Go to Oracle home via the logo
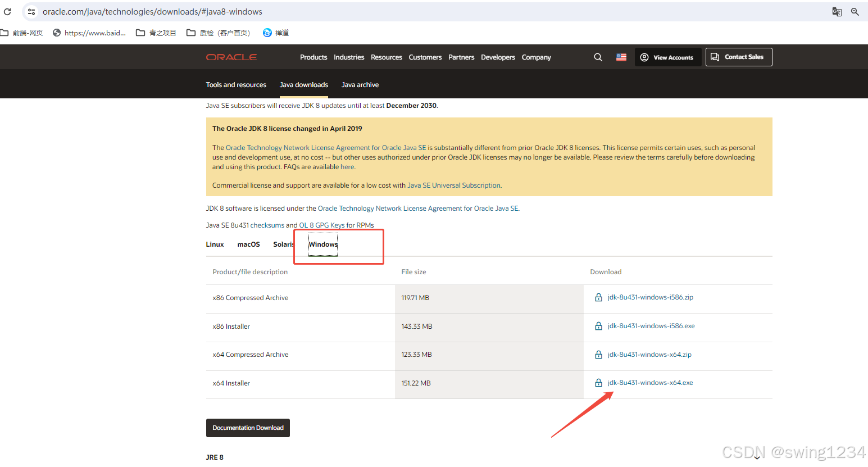868x467 pixels. pos(231,57)
